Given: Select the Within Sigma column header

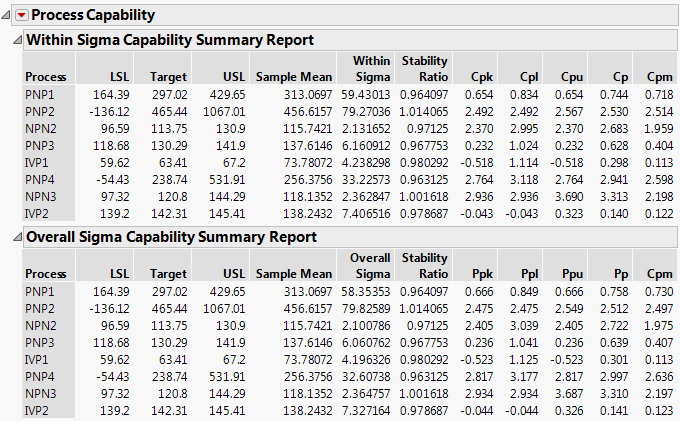Looking at the screenshot, I should click(x=371, y=69).
